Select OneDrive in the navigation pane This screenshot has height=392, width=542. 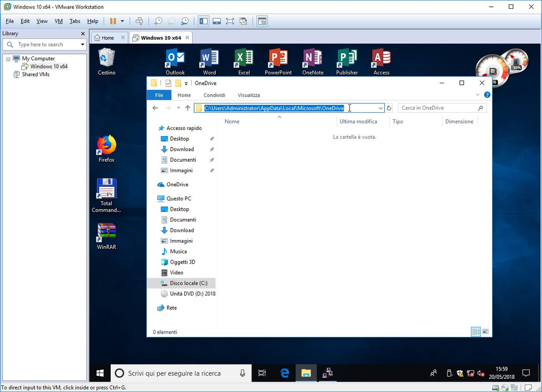(177, 184)
